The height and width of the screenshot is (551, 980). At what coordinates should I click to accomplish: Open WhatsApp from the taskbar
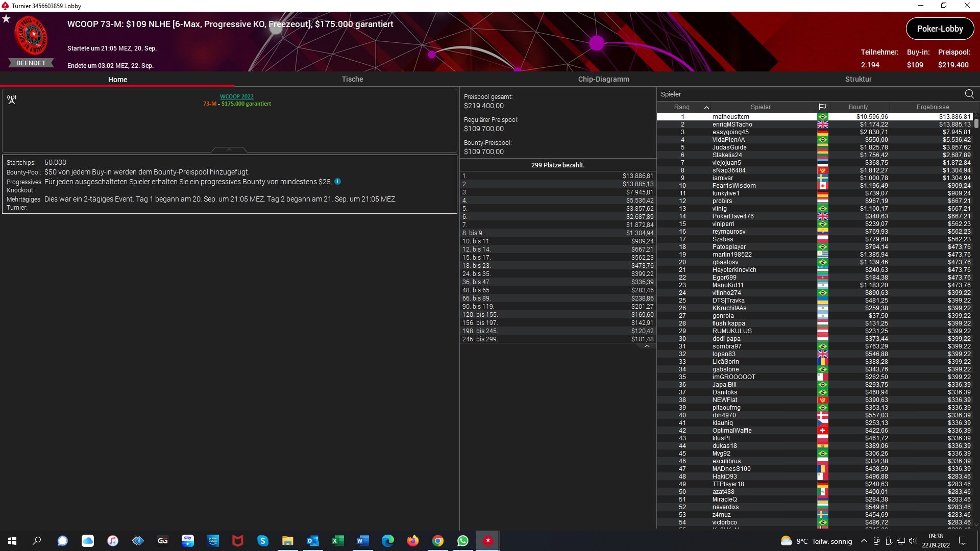(463, 541)
